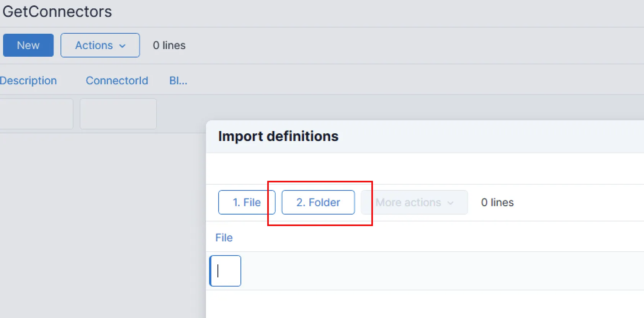Click the blank area below the File row
The height and width of the screenshot is (318, 644).
click(421, 305)
